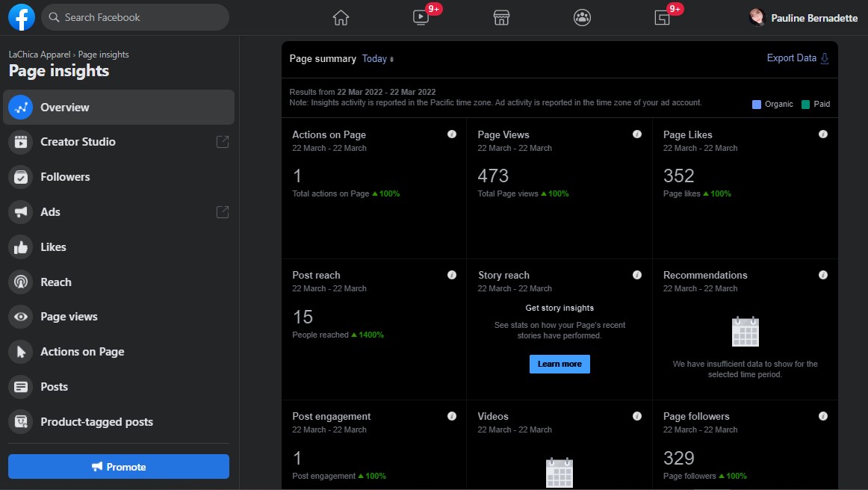Image resolution: width=868 pixels, height=490 pixels.
Task: Click the Facebook logo icon
Action: click(22, 17)
